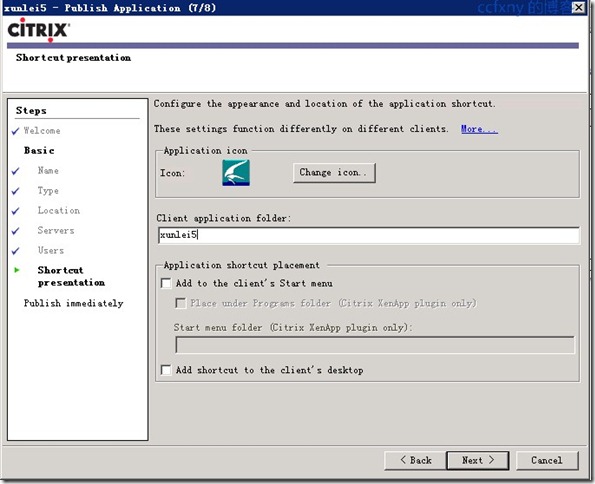The width and height of the screenshot is (595, 484).
Task: Click the xunlei5 bird application icon
Action: point(236,173)
